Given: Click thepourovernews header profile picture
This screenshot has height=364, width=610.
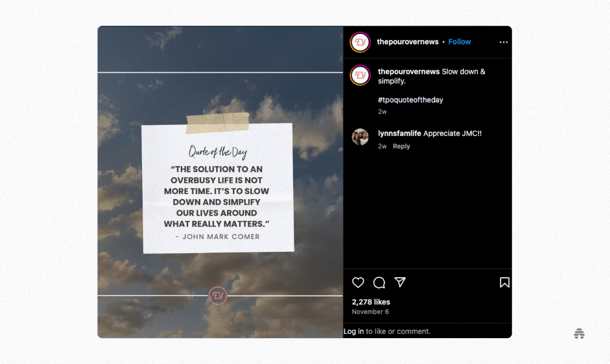Looking at the screenshot, I should coord(360,42).
